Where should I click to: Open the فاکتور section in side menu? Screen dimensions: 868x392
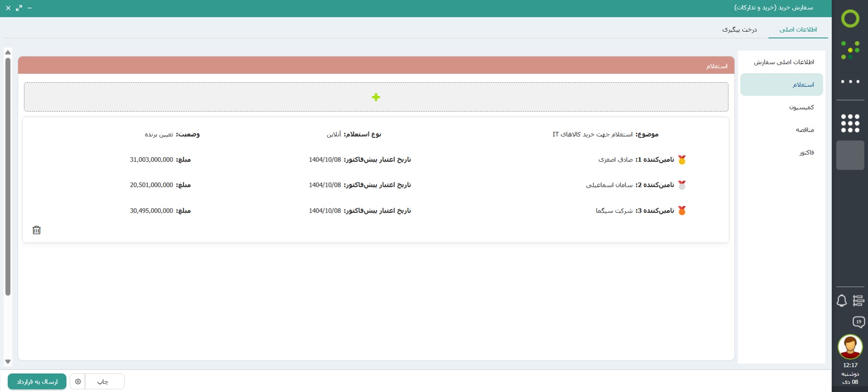(806, 153)
